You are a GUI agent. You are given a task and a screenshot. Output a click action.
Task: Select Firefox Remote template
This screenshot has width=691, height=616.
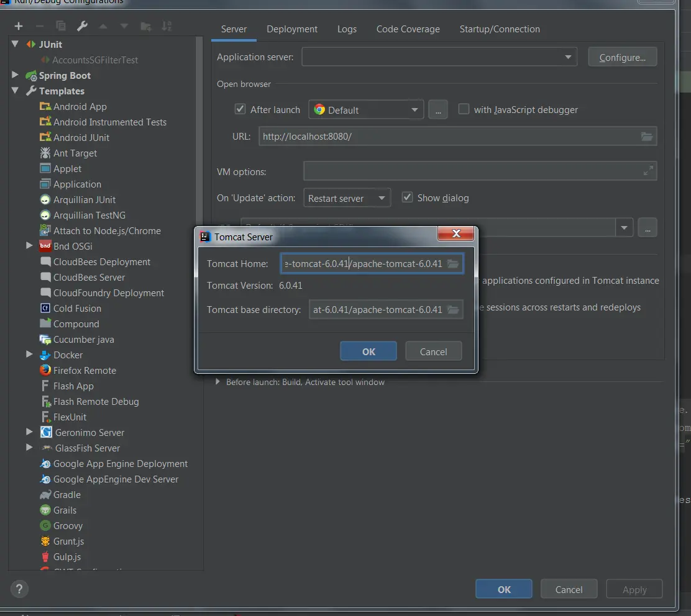(78, 371)
